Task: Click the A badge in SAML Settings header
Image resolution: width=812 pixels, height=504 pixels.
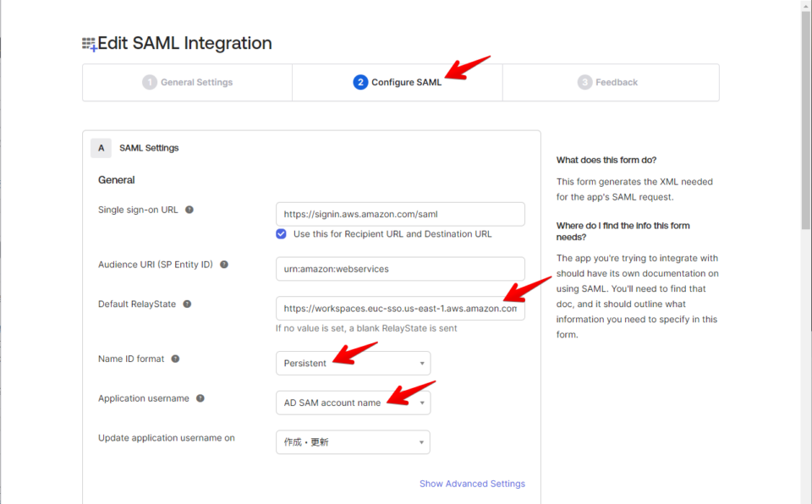Action: point(101,147)
